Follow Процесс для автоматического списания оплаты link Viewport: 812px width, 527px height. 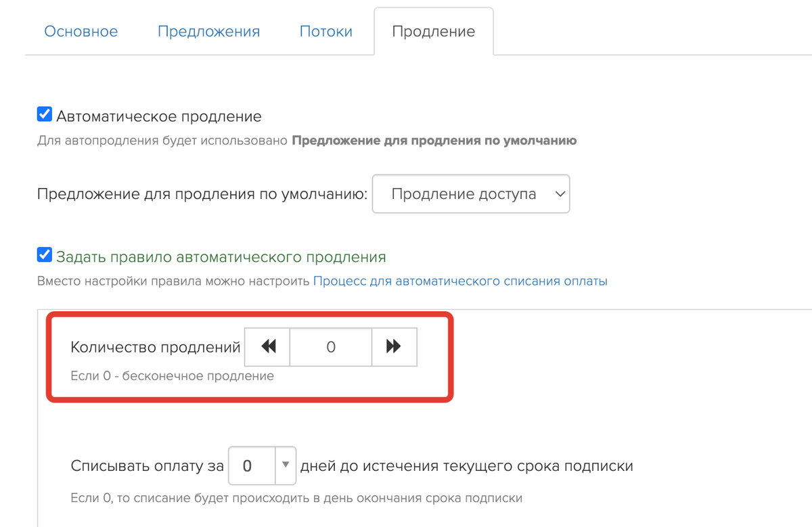(460, 281)
